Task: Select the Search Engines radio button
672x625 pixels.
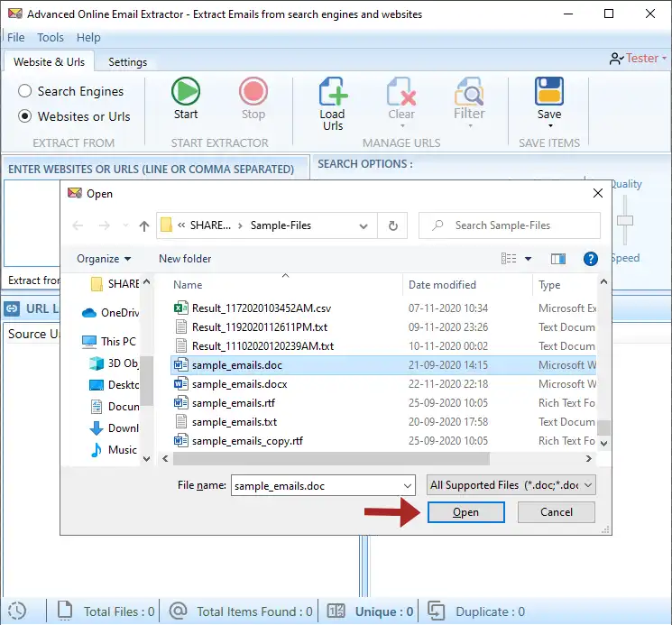Action: point(25,91)
